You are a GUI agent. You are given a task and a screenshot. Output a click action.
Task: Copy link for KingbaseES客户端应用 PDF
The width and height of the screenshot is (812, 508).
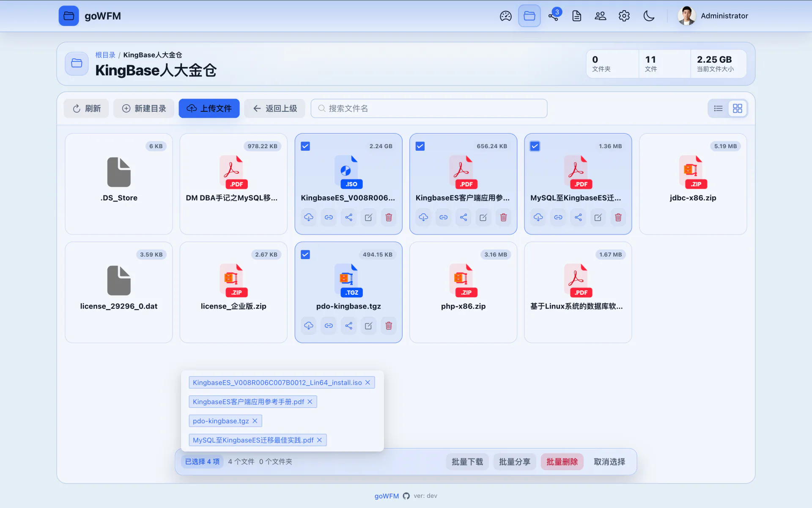click(443, 218)
